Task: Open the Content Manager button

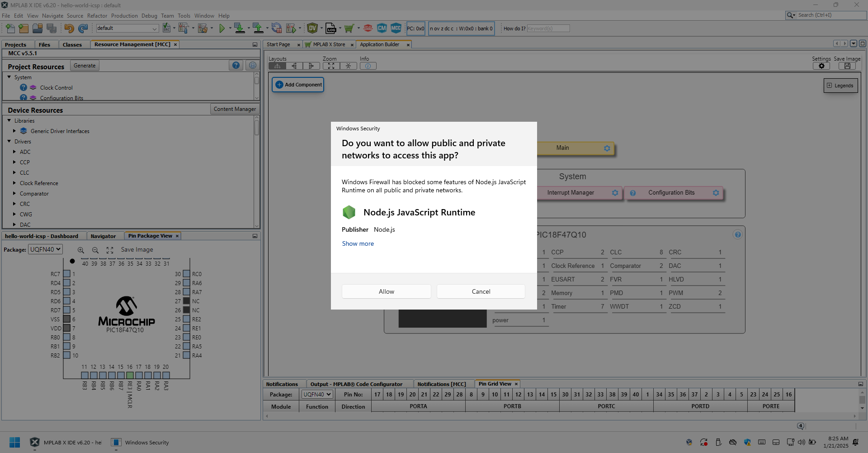Action: (235, 109)
